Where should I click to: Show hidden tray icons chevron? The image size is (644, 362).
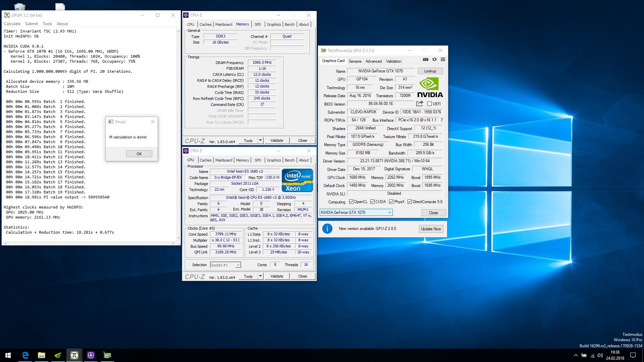[576, 355]
